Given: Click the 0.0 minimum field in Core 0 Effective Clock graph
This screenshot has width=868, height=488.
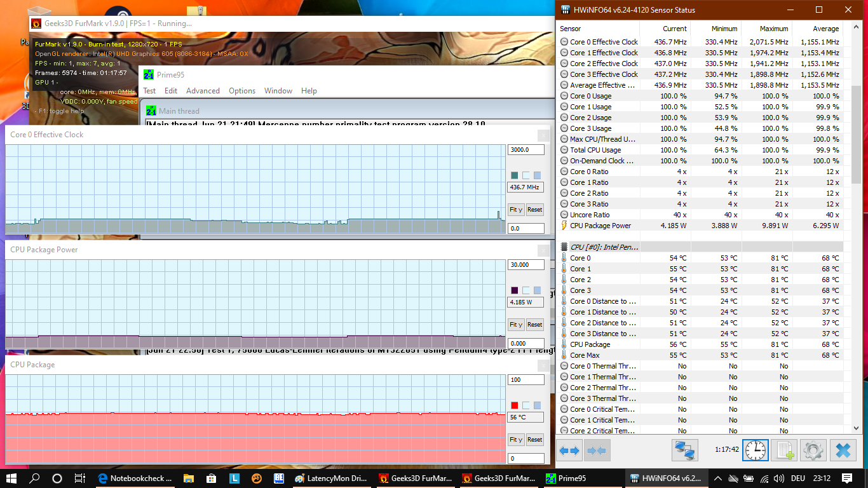Looking at the screenshot, I should 526,229.
